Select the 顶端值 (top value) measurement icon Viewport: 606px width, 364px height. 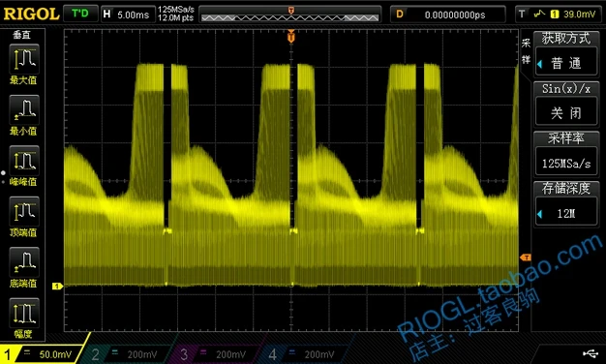[24, 212]
